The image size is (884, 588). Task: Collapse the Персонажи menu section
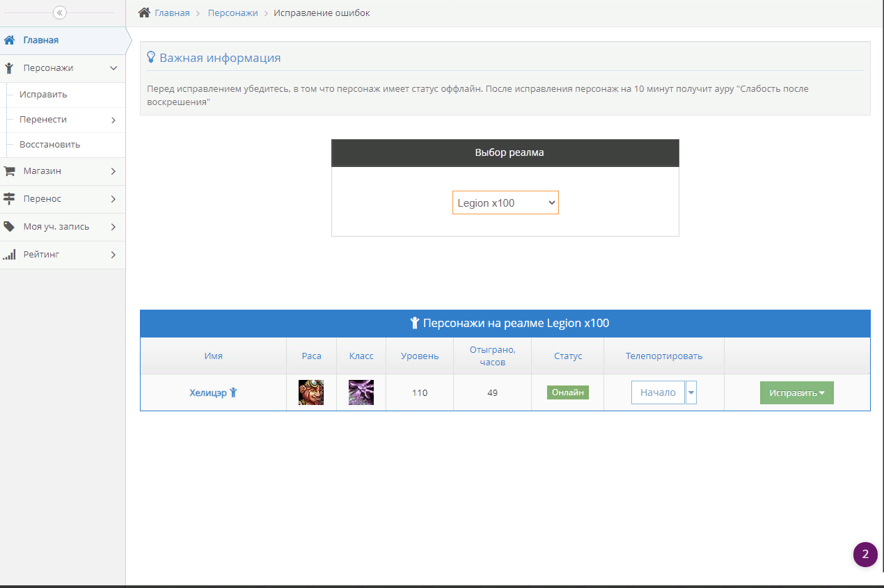113,68
